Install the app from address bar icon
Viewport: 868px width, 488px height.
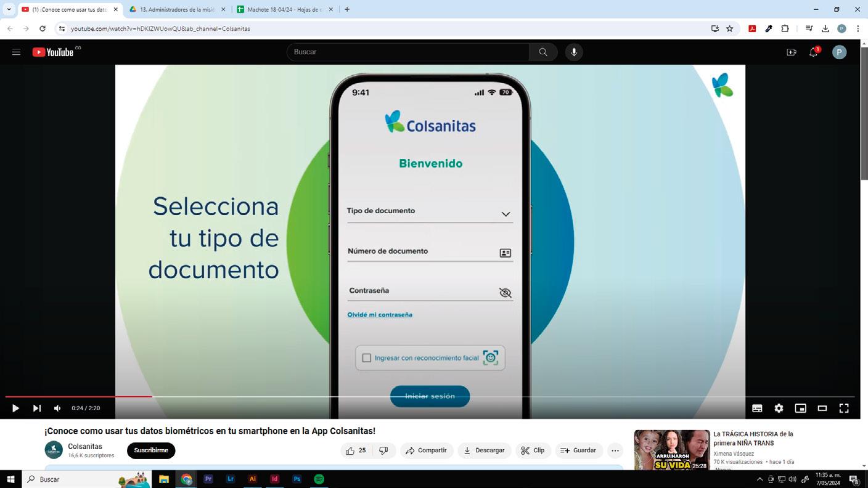point(715,28)
